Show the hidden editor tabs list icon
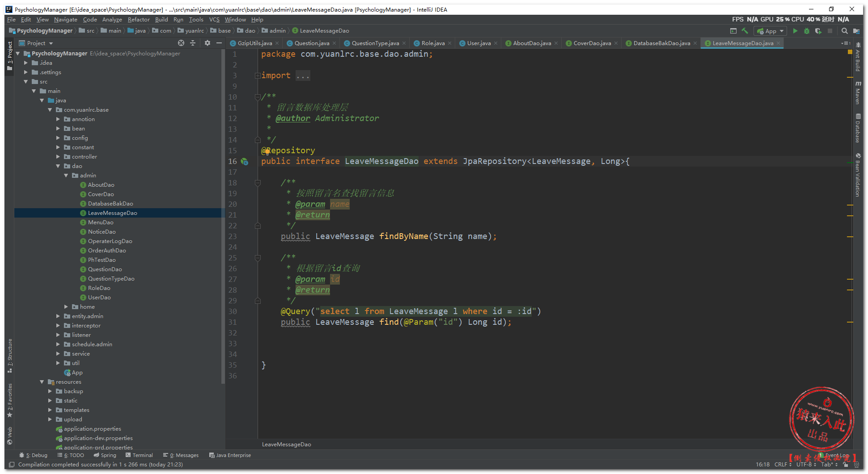This screenshot has width=868, height=474. coord(846,43)
